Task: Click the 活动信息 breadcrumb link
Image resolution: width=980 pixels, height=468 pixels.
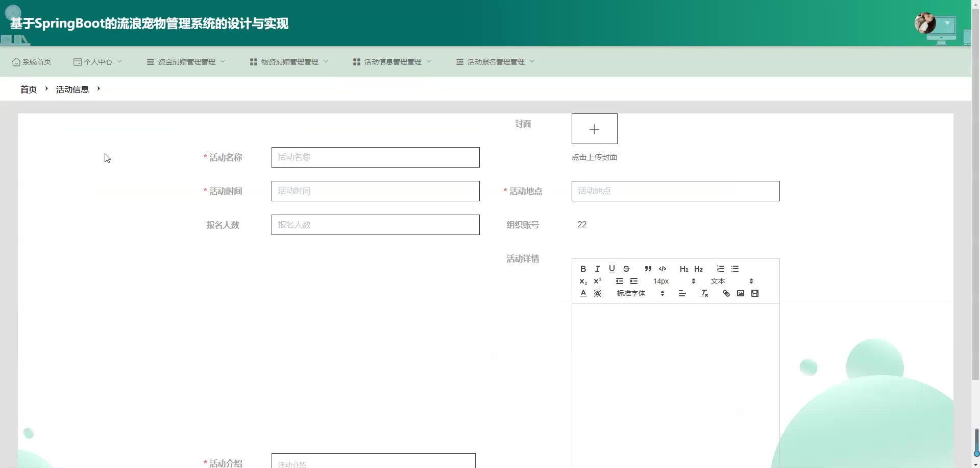Action: click(x=72, y=89)
